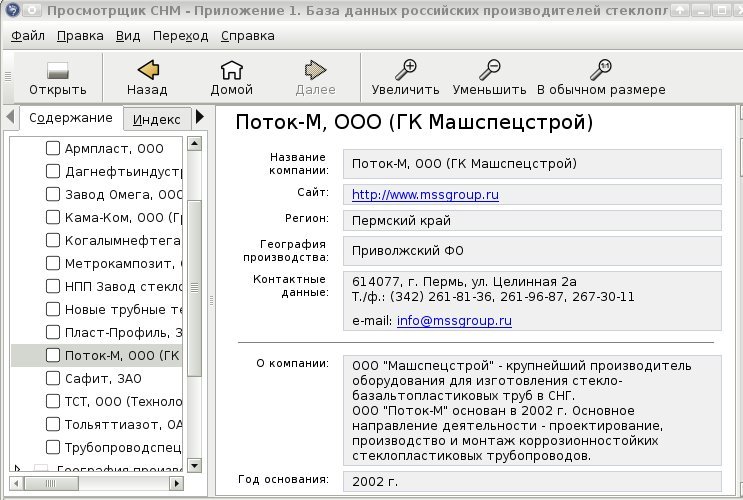This screenshot has height=500, width=743.
Task: Switch to the Содержание tab
Action: [71, 118]
